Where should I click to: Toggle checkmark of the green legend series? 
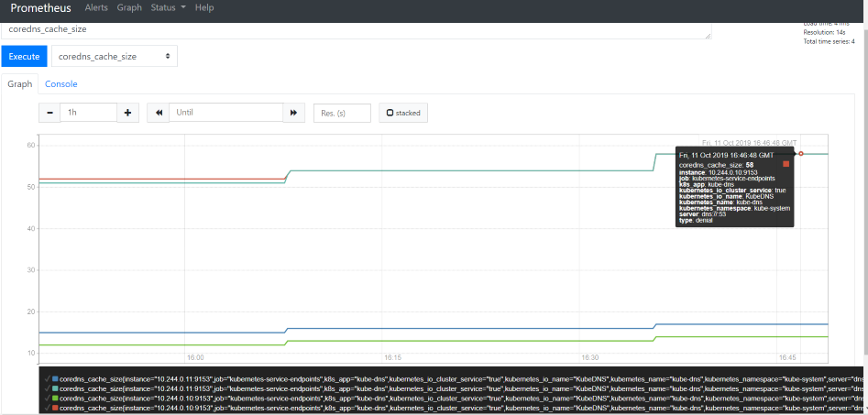tap(47, 398)
